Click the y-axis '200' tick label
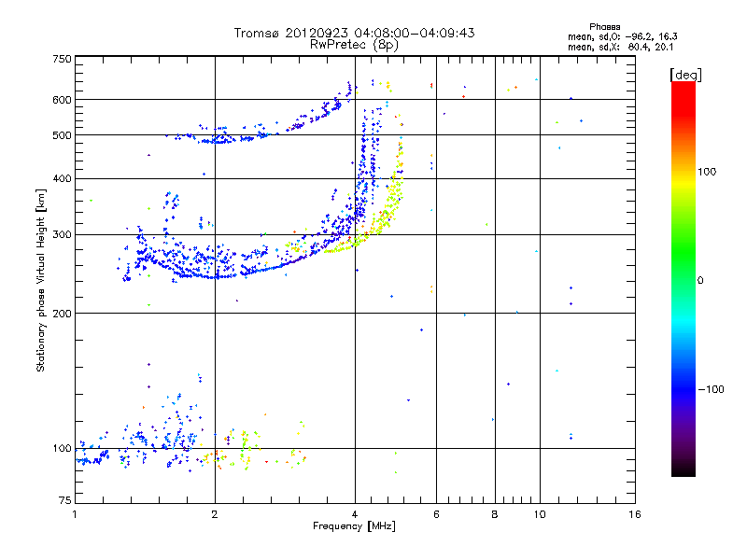The width and height of the screenshot is (747, 560). [62, 314]
